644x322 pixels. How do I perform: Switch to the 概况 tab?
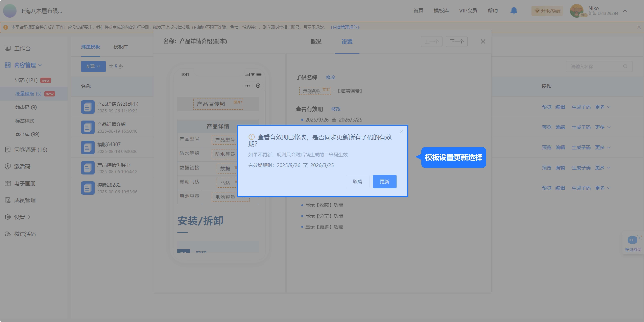[x=316, y=42]
